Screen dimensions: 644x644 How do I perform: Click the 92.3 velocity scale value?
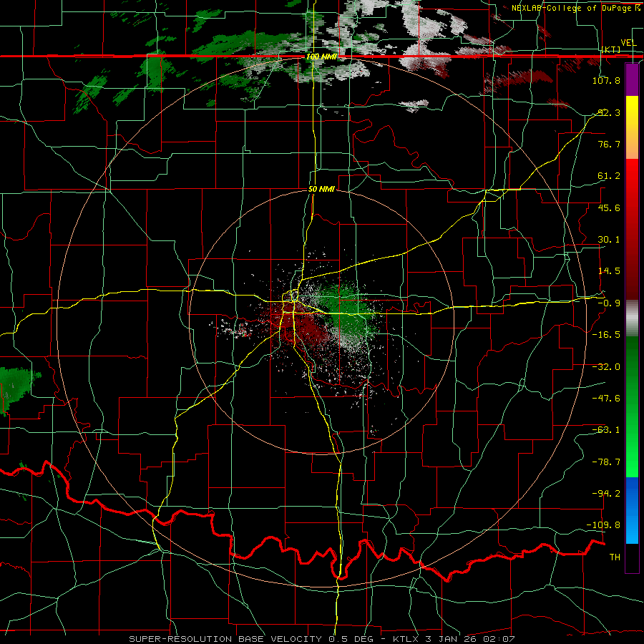coord(609,112)
